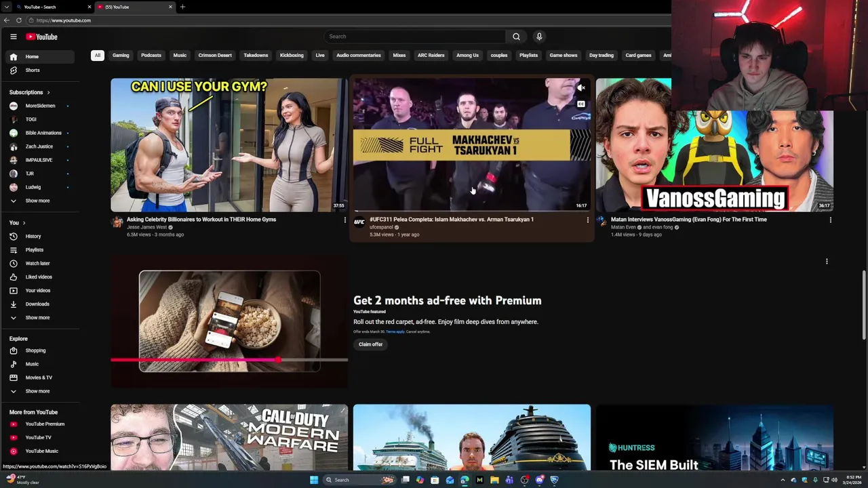Toggle captions on the UFC preview
Image resolution: width=868 pixels, height=488 pixels.
coord(581,104)
